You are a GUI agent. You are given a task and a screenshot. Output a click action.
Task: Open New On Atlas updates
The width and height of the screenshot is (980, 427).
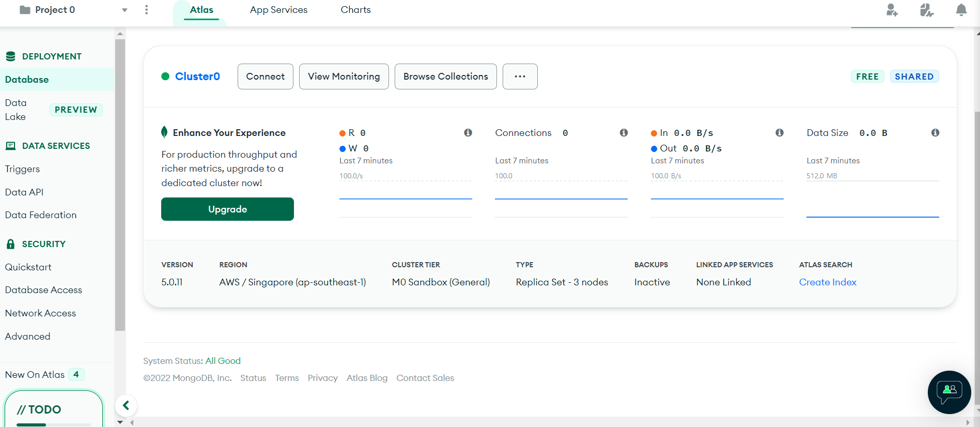click(35, 375)
